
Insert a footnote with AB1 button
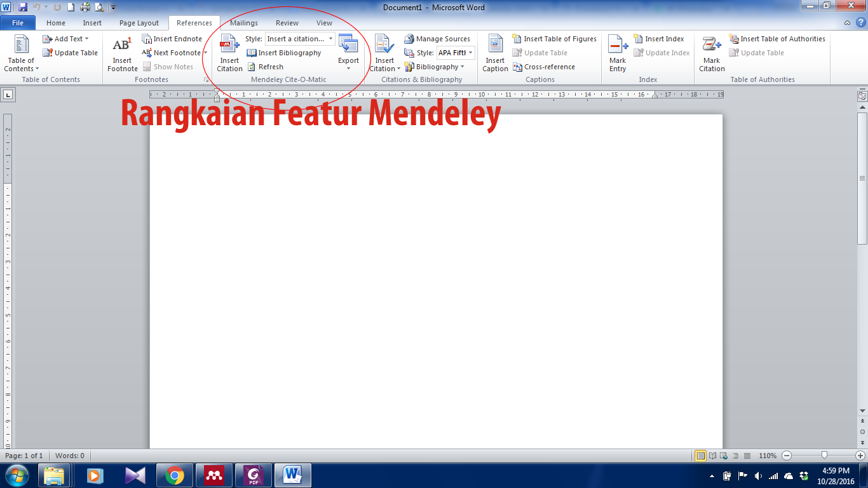tap(122, 53)
